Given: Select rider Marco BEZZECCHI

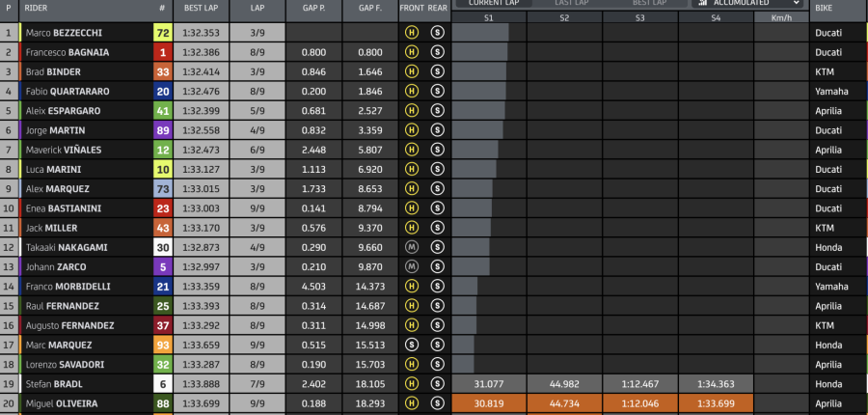Looking at the screenshot, I should [64, 33].
